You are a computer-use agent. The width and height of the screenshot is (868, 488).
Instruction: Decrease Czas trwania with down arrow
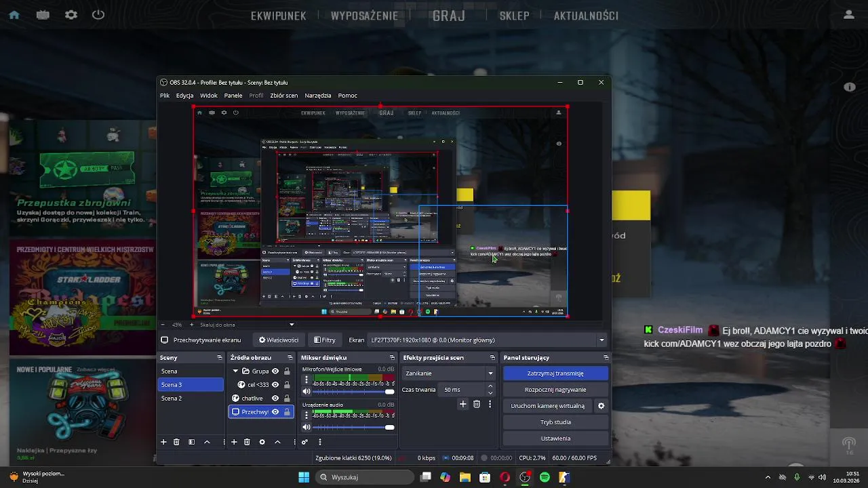coord(490,393)
